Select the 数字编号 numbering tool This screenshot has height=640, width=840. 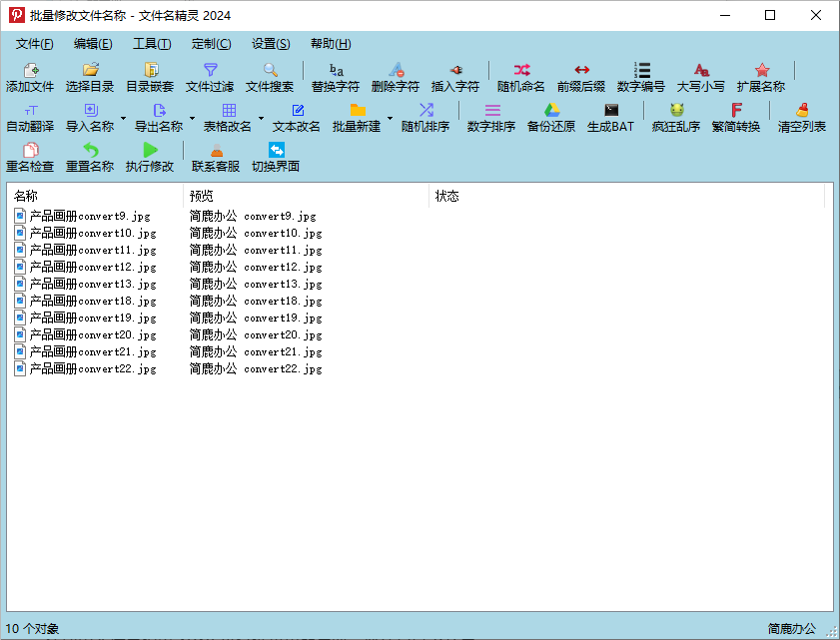click(x=641, y=71)
